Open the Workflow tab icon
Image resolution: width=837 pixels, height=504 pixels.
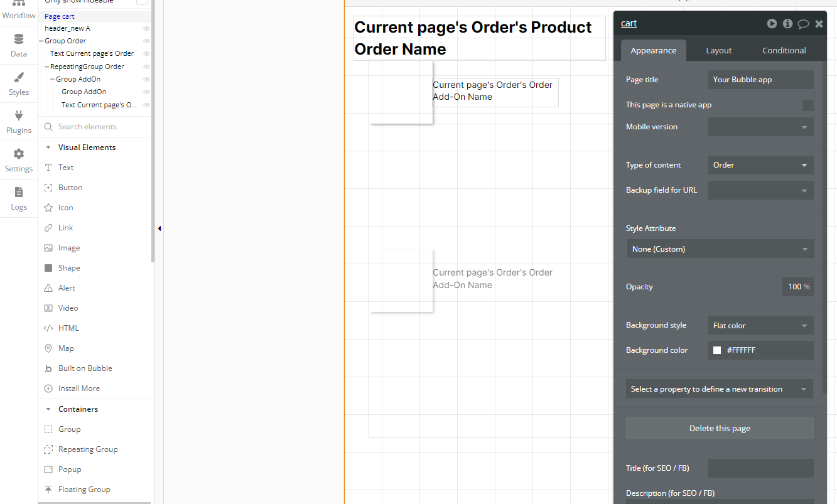pos(19,3)
